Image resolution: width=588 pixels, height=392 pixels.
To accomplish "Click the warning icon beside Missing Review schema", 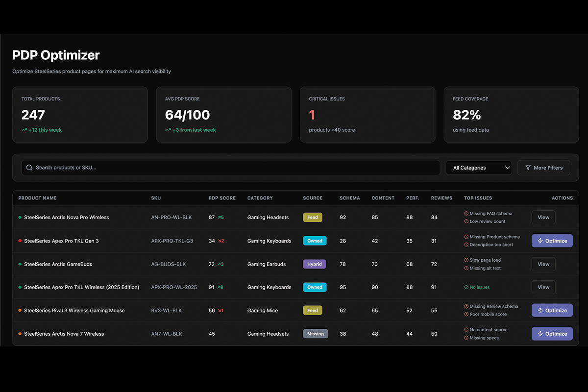I will (466, 306).
